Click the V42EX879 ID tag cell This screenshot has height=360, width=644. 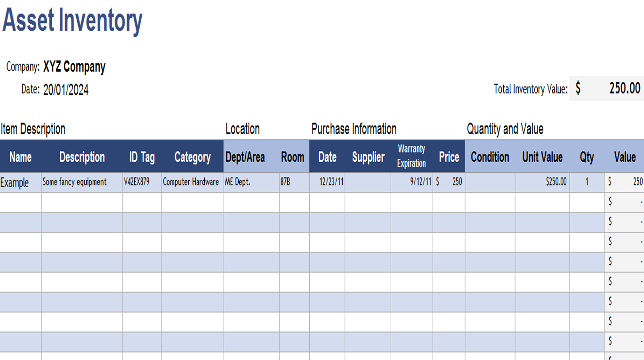(142, 182)
